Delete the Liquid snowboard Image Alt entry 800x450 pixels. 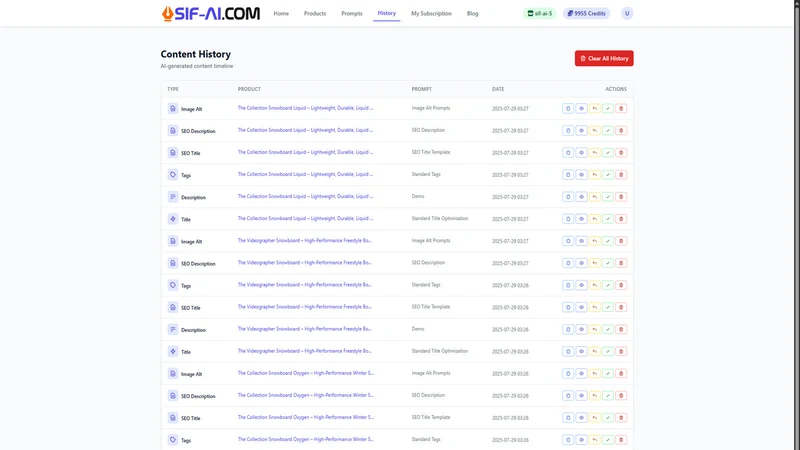pyautogui.click(x=621, y=108)
